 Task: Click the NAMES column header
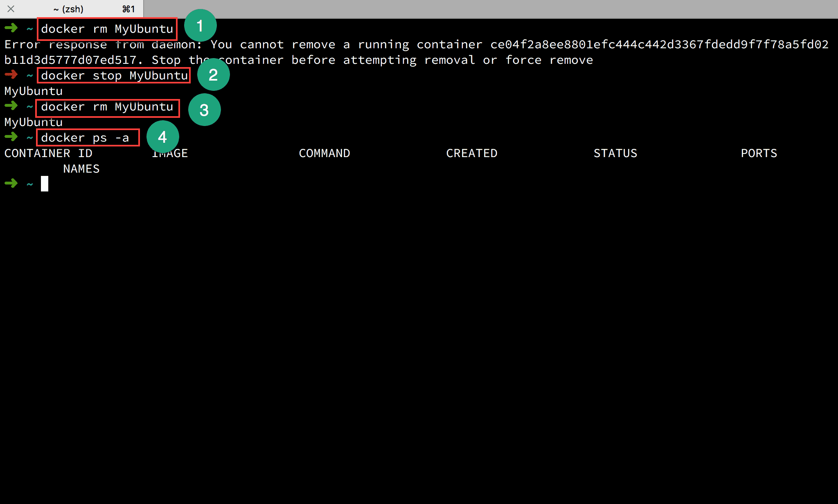pyautogui.click(x=81, y=169)
